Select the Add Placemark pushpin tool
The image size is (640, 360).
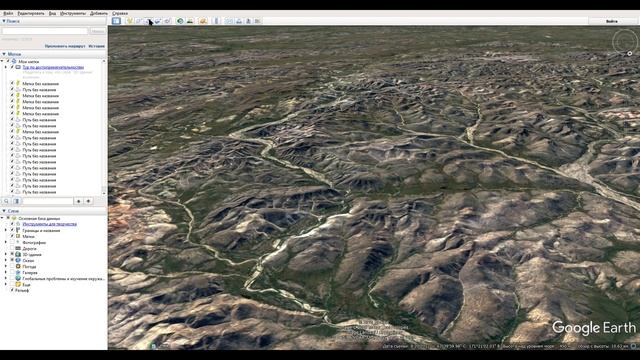[129, 21]
